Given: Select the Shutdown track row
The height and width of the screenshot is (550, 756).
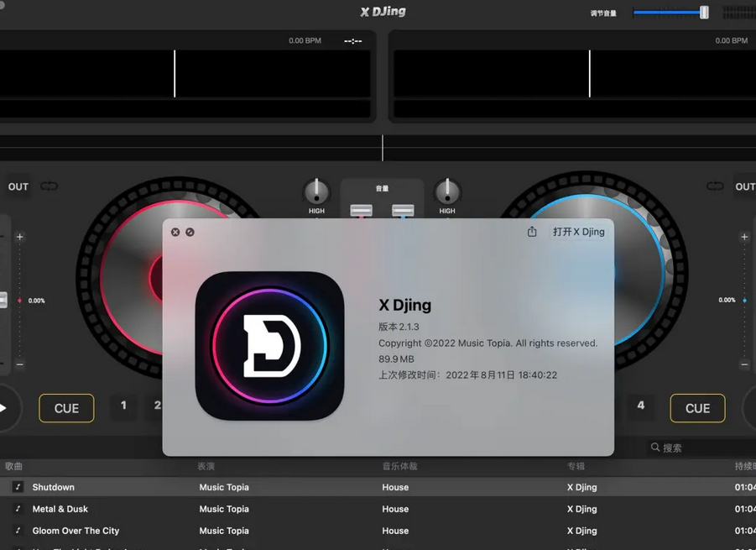Looking at the screenshot, I should (378, 487).
